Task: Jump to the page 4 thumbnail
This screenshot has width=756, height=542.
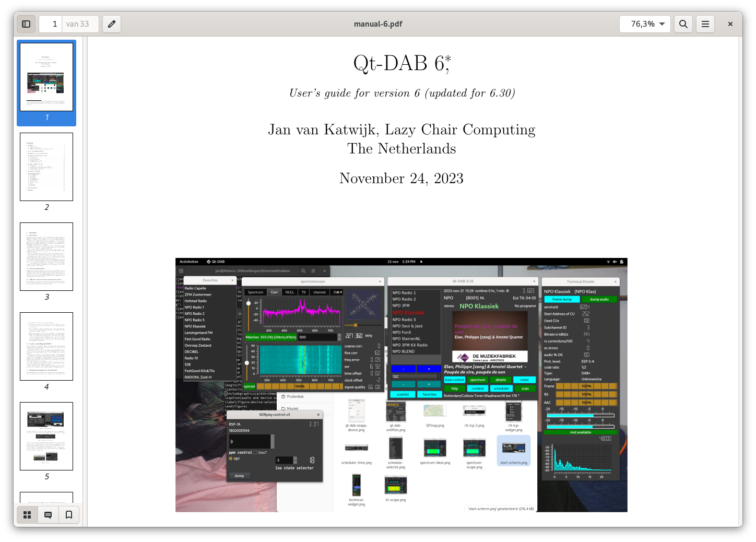Action: click(x=46, y=346)
